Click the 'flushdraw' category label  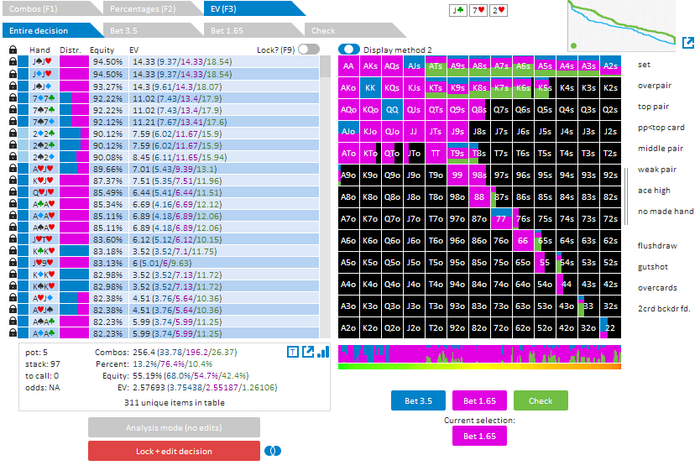point(657,246)
